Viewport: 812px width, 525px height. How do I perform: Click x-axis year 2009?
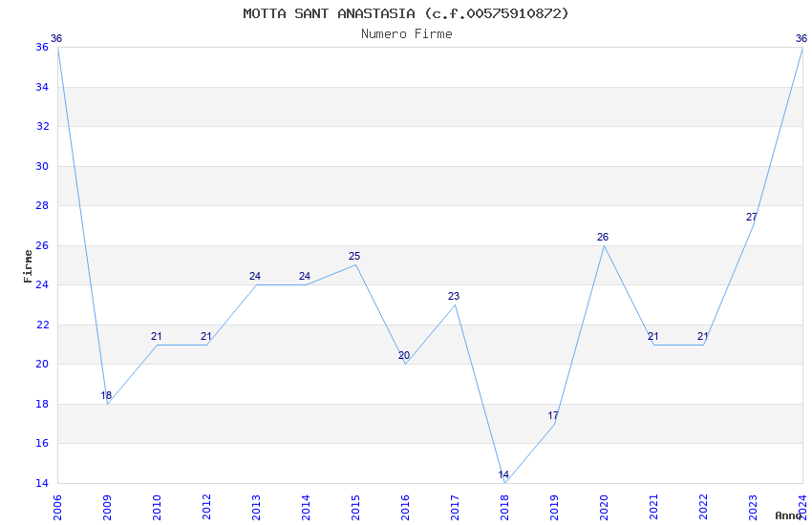tap(107, 507)
